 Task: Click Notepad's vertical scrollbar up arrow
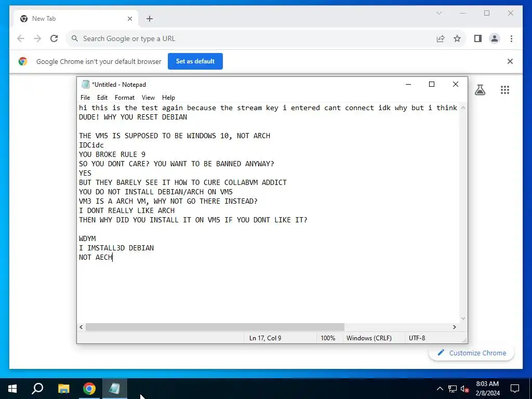463,108
